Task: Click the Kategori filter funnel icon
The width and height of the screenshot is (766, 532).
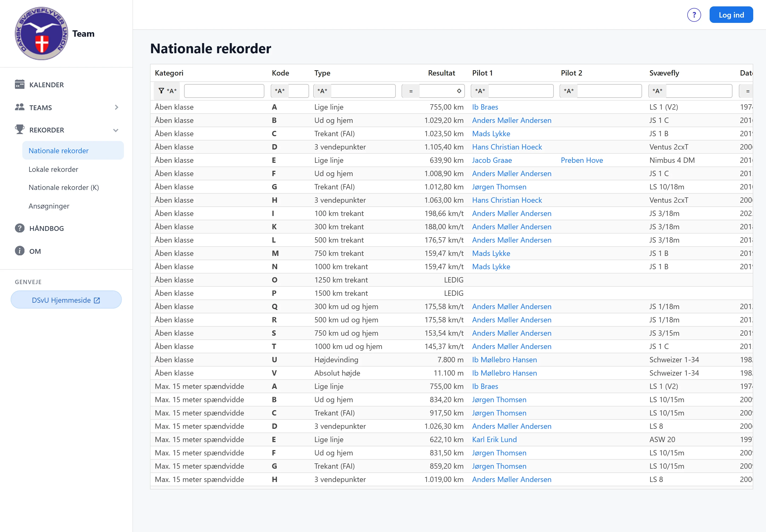Action: click(x=161, y=91)
